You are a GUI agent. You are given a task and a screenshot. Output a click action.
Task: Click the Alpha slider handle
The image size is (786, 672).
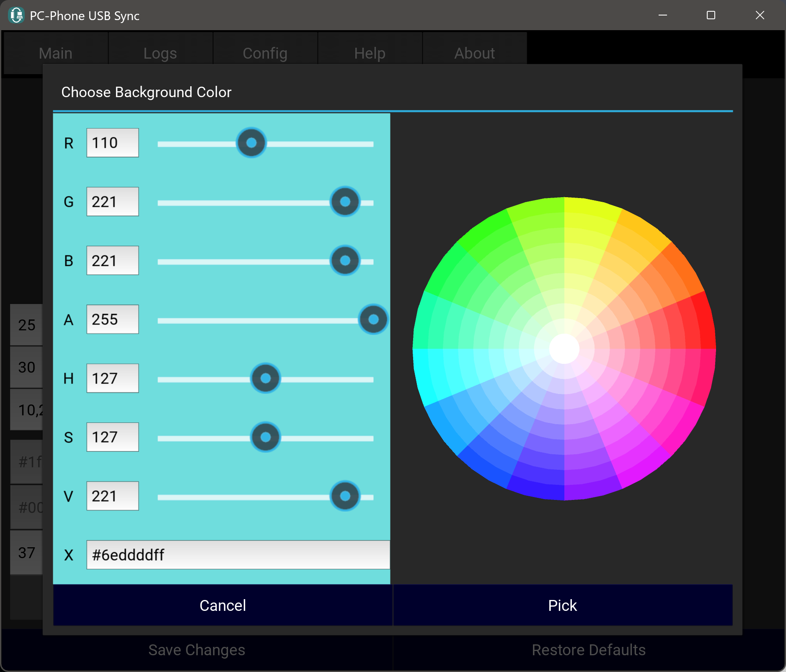point(373,320)
